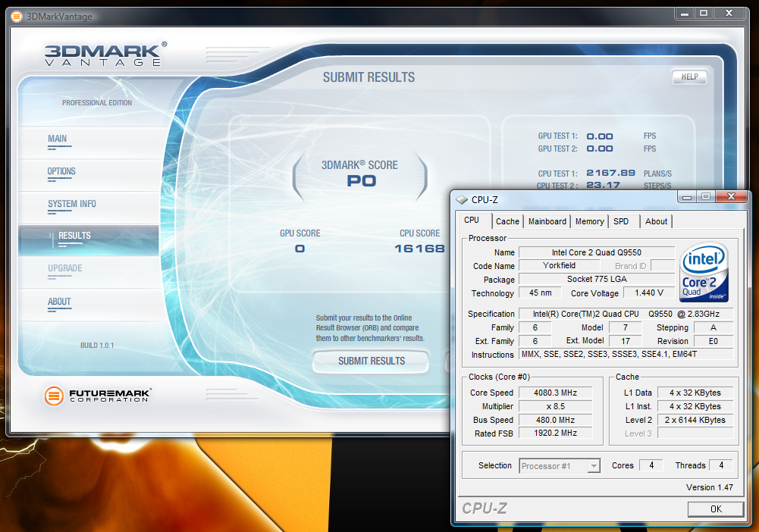759x532 pixels.
Task: Click the OK button in CPU-Z
Action: [x=716, y=509]
